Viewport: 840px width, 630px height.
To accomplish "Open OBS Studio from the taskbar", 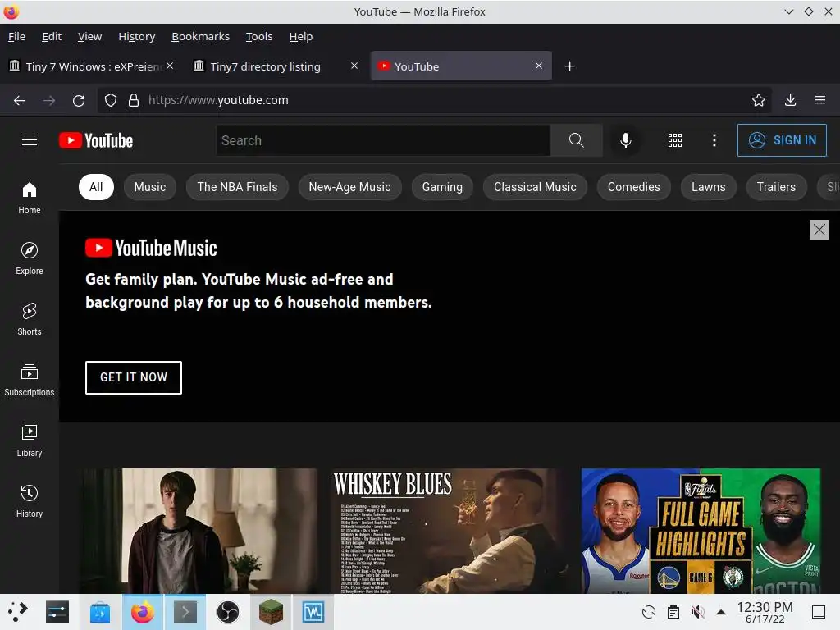I will pyautogui.click(x=228, y=612).
